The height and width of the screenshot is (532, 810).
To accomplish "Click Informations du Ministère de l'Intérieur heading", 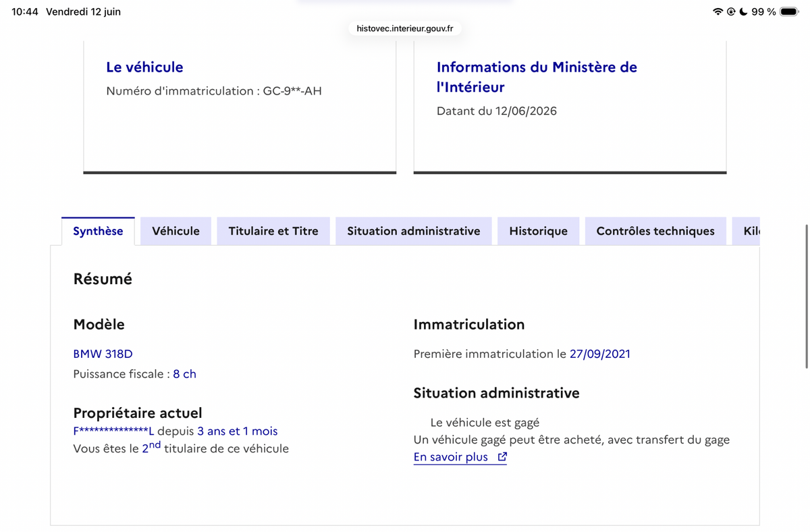I will click(537, 77).
